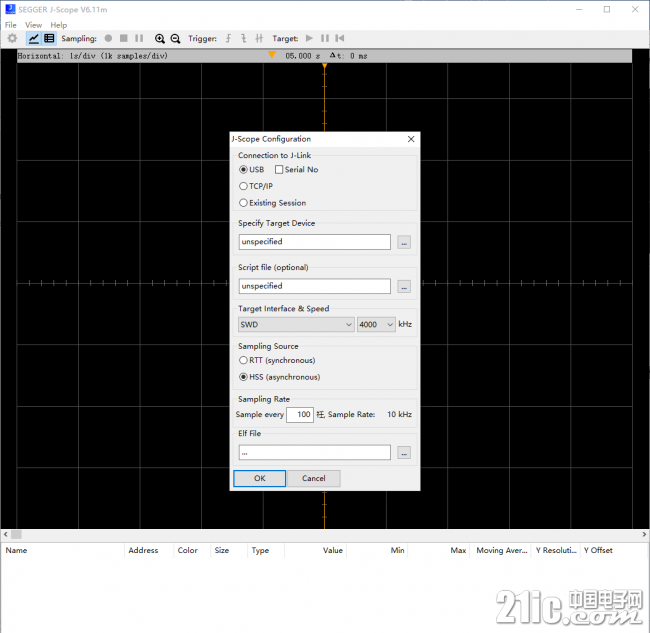Open the File menu
The height and width of the screenshot is (633, 650).
click(11, 25)
